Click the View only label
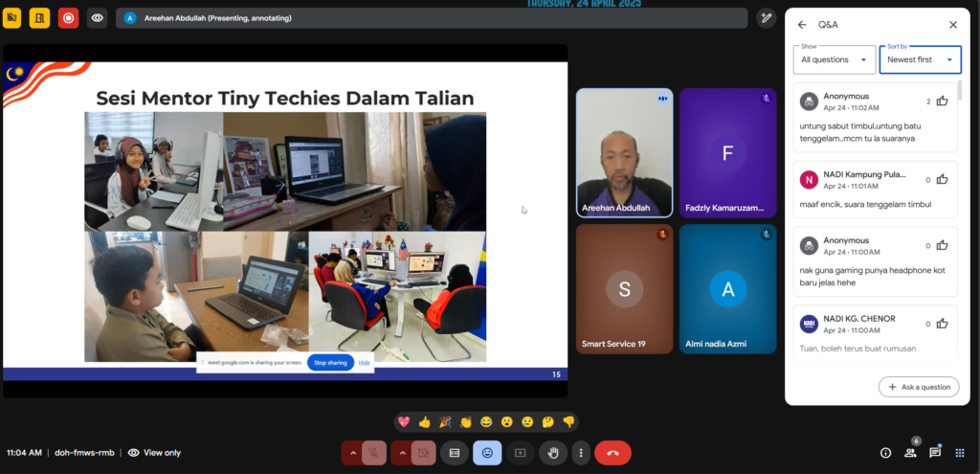 [162, 453]
